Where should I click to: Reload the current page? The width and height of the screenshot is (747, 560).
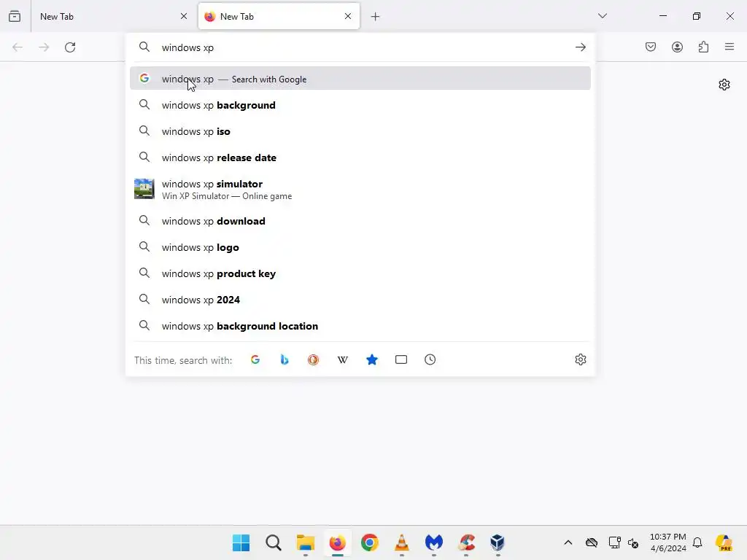click(70, 47)
